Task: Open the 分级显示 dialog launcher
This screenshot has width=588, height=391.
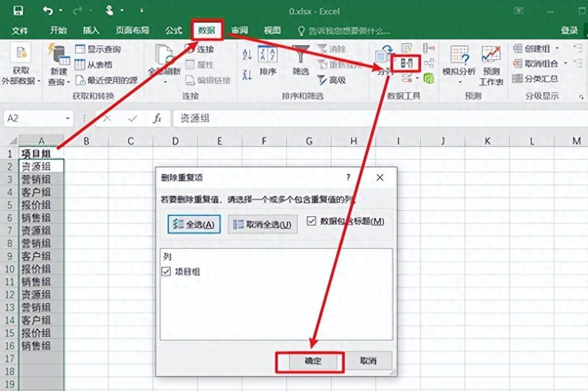Action: [581, 97]
